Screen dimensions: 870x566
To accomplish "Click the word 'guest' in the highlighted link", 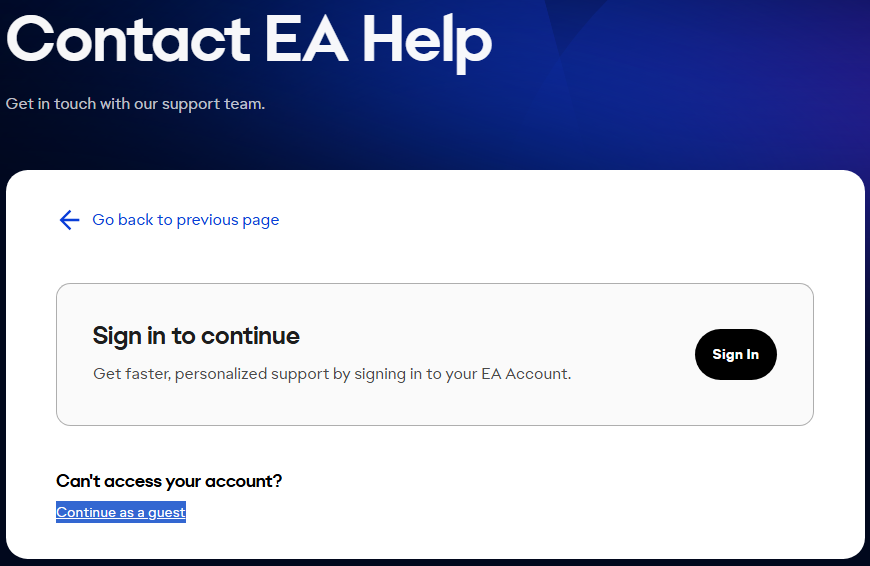I will (167, 513).
